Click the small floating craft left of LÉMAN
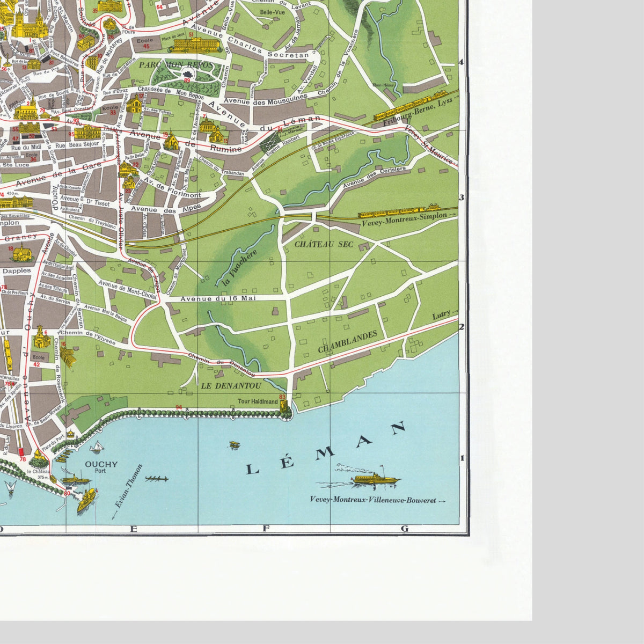Screen dimensions: 644x644 [x=234, y=444]
